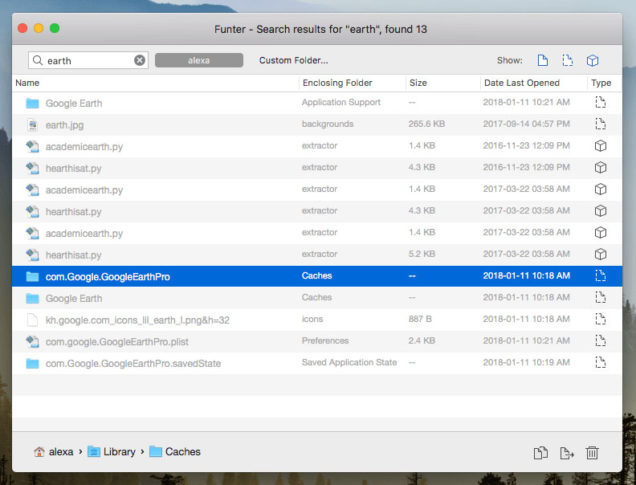Image resolution: width=636 pixels, height=485 pixels.
Task: Sort by Date Last Opened column
Action: click(522, 83)
